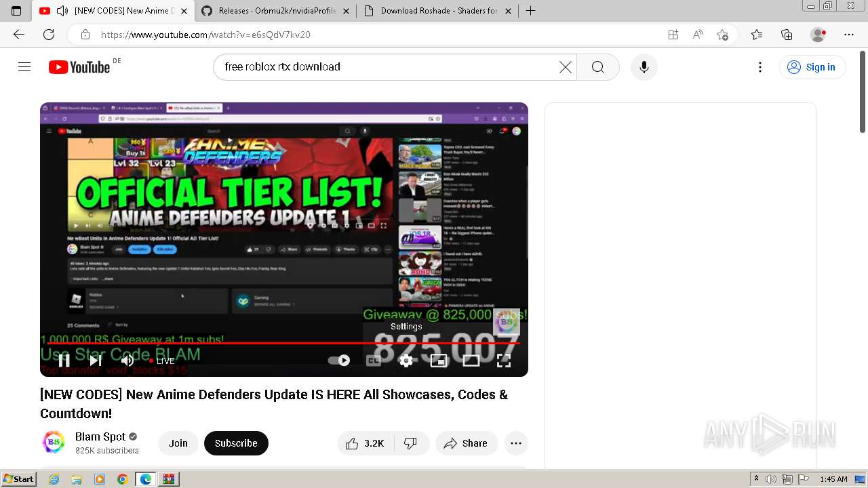The width and height of the screenshot is (868, 488).
Task: Enable theater mode on the player
Action: coord(471,361)
